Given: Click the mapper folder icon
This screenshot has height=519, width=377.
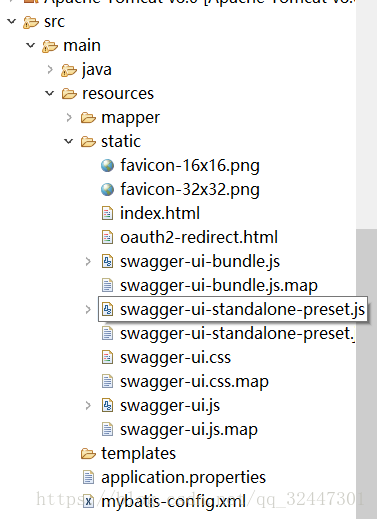Looking at the screenshot, I should tap(88, 118).
